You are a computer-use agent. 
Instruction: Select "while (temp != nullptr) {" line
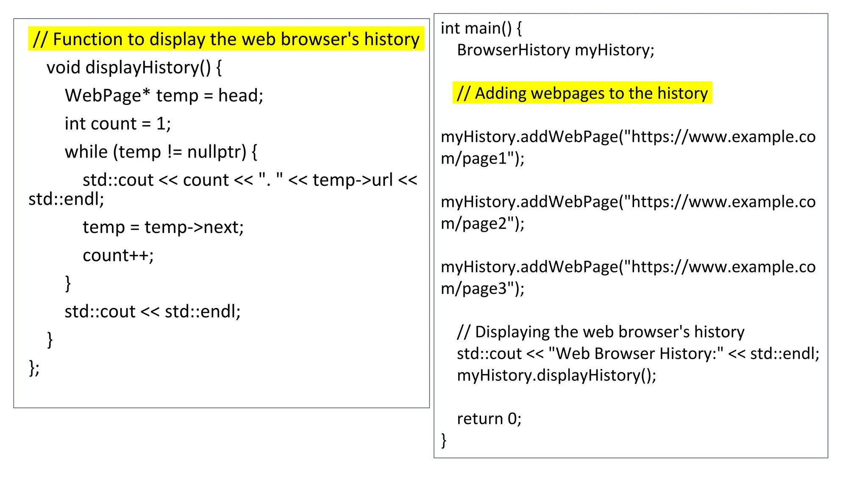[161, 152]
